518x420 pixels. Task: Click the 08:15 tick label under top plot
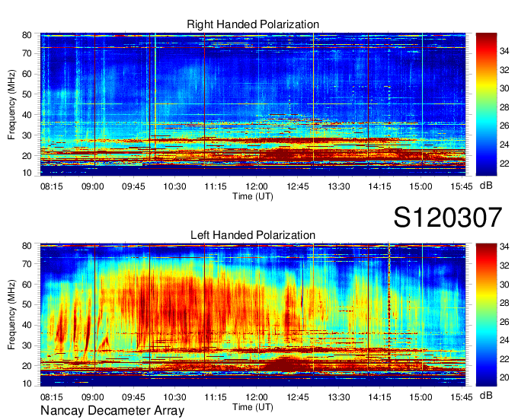[52, 186]
